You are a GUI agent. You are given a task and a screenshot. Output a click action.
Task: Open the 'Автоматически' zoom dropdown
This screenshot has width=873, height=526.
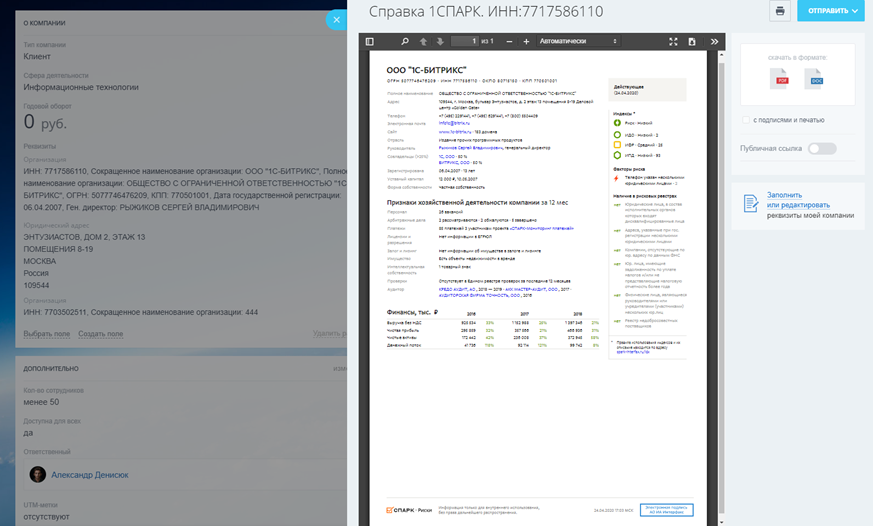point(578,42)
